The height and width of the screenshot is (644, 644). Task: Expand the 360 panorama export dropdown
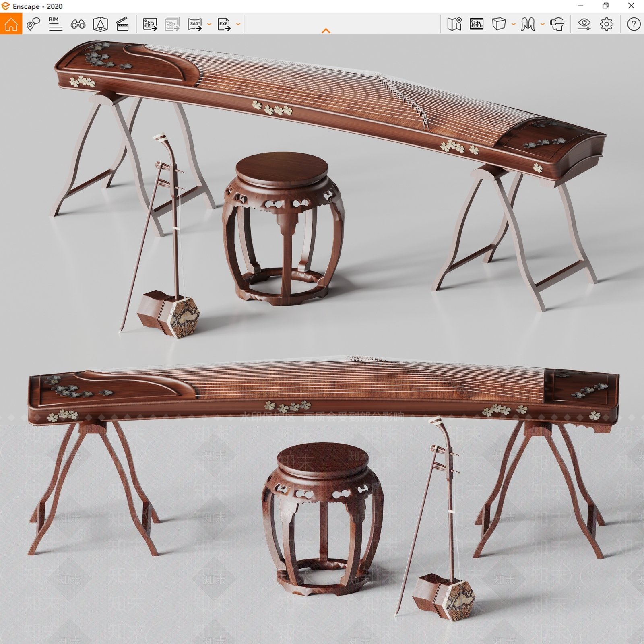coord(209,24)
